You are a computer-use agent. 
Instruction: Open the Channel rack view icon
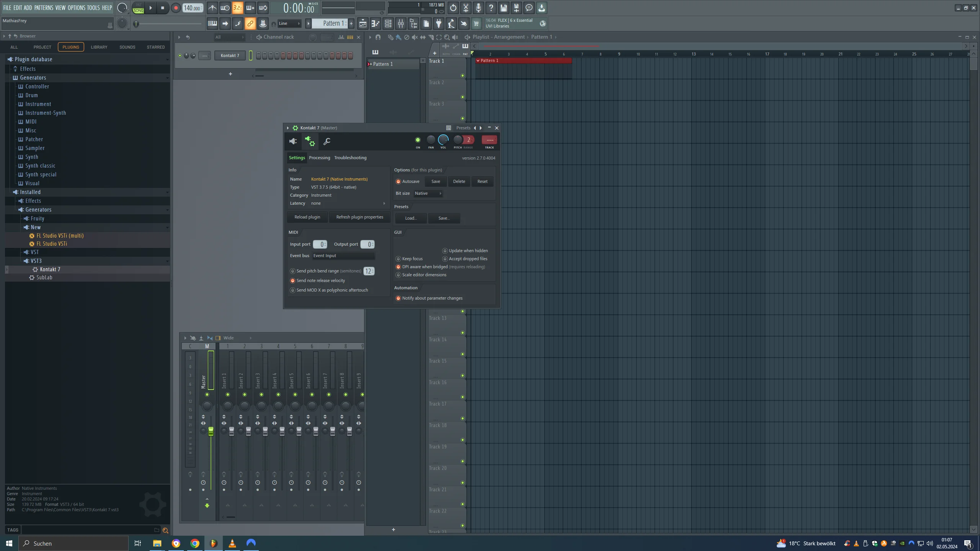pos(388,24)
